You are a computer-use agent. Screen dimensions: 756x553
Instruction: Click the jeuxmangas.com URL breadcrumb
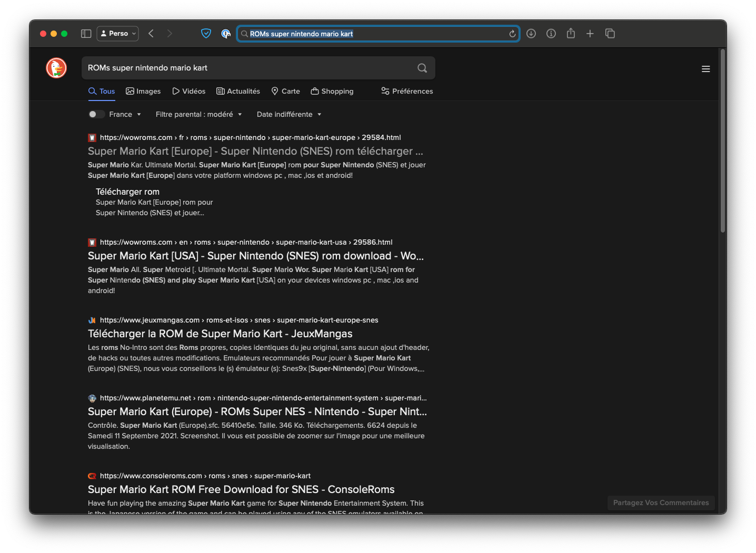pos(239,320)
